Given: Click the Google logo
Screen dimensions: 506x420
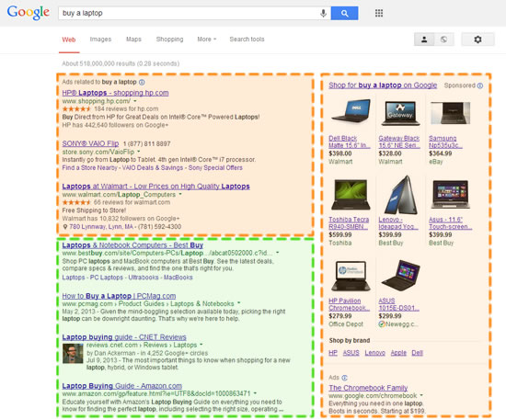Looking at the screenshot, I should (x=29, y=13).
